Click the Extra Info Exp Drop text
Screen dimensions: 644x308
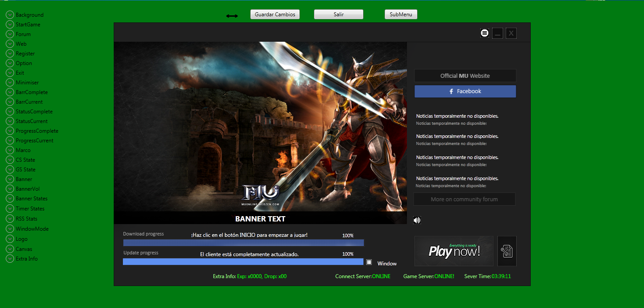(x=250, y=276)
